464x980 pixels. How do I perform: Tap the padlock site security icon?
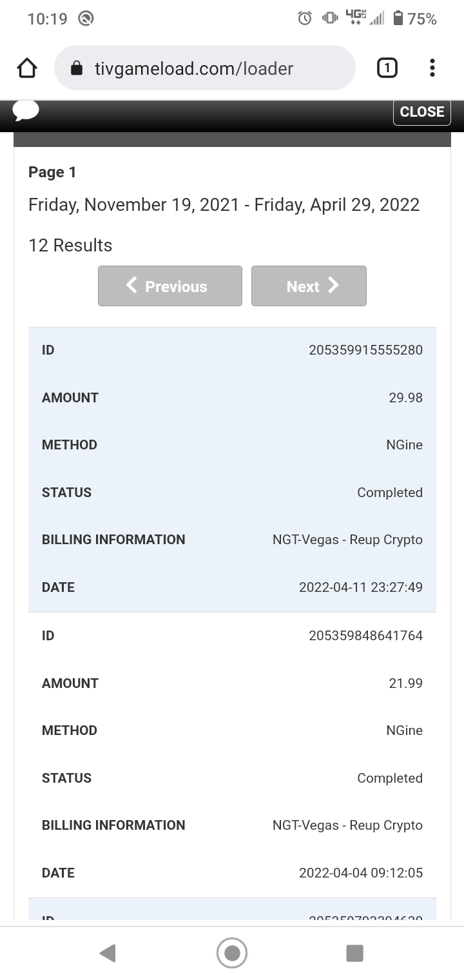click(x=77, y=68)
